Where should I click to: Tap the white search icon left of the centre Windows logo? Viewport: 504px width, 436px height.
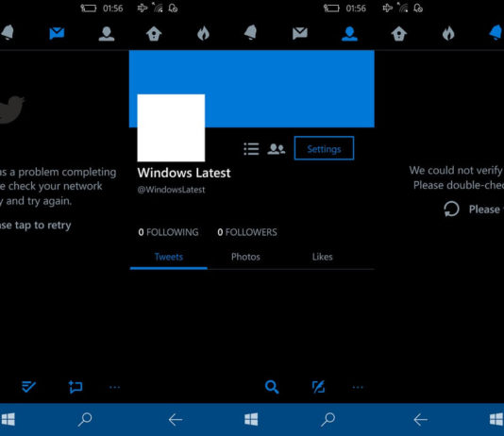(x=85, y=420)
